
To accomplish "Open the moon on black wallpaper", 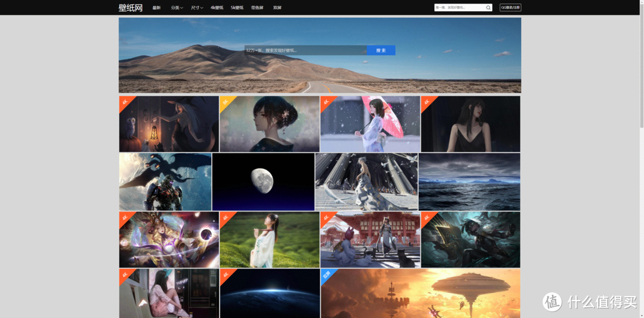I will pos(264,182).
